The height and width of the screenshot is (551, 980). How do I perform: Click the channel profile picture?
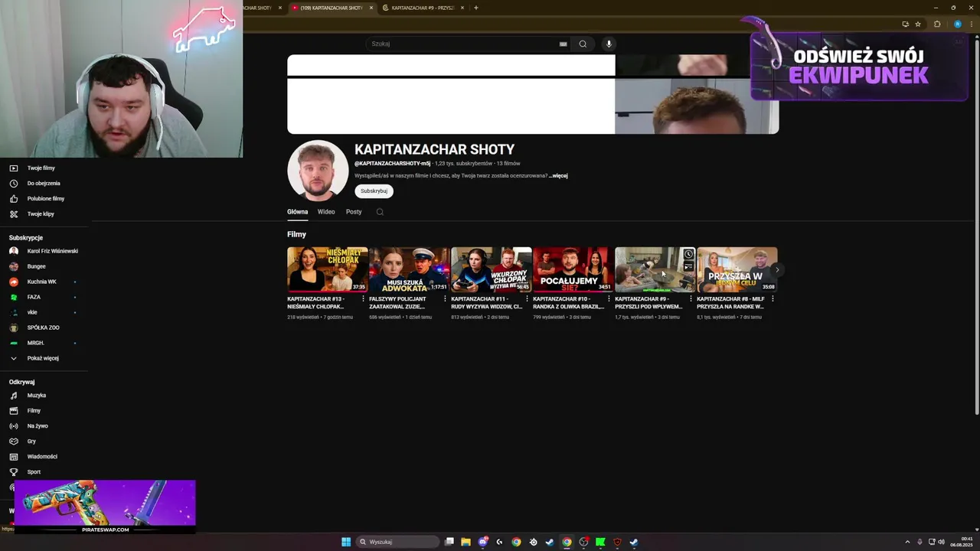[318, 171]
